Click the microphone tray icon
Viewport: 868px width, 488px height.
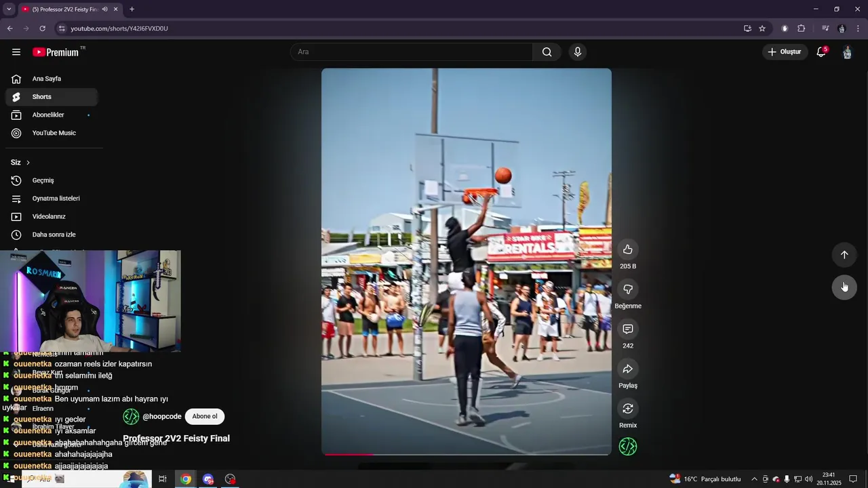[x=787, y=479]
